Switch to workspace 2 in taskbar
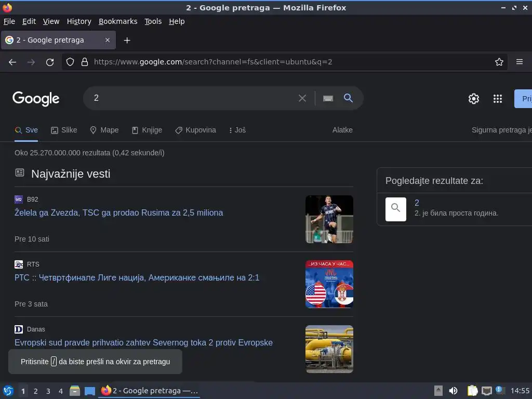 pos(36,391)
